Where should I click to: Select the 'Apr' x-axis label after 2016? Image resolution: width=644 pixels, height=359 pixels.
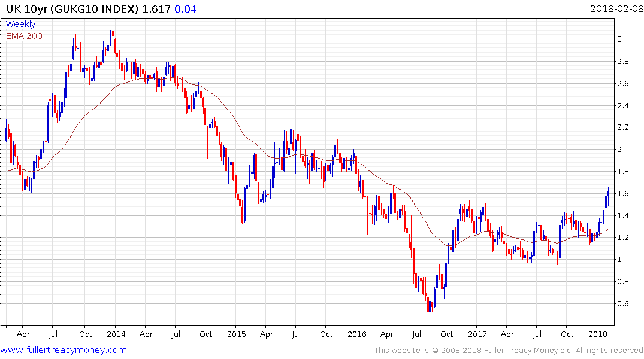(387, 335)
